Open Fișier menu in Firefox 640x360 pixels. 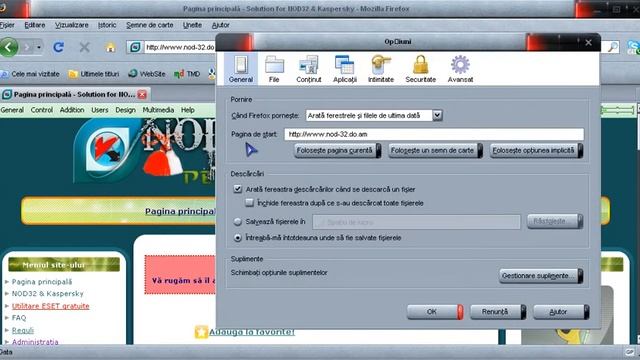click(x=7, y=25)
